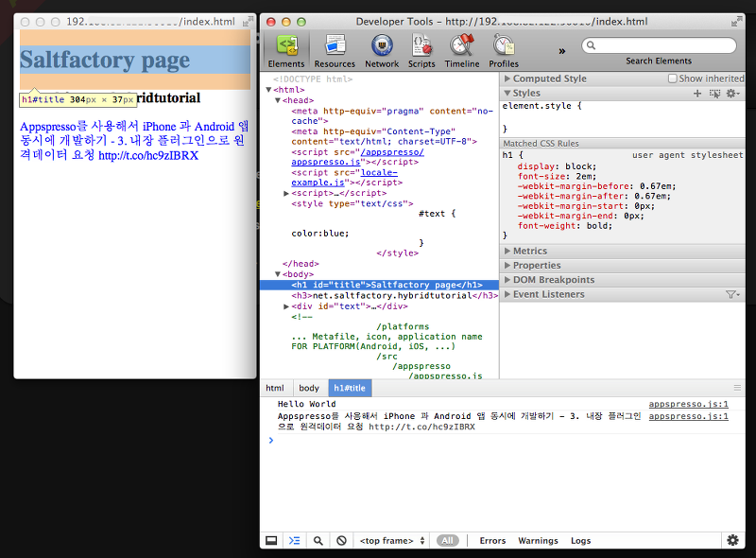Show All console messages
Viewport: 756px width, 558px height.
[x=447, y=541]
